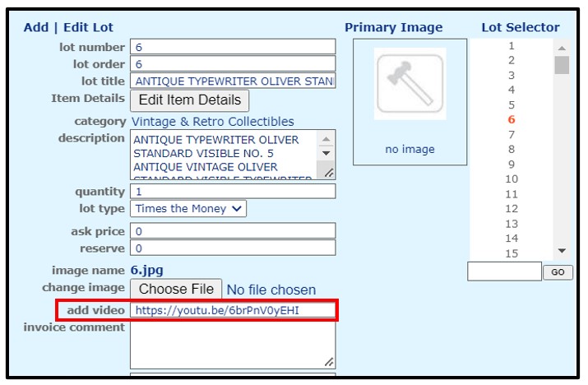
Task: Click the ask price field
Action: (233, 231)
